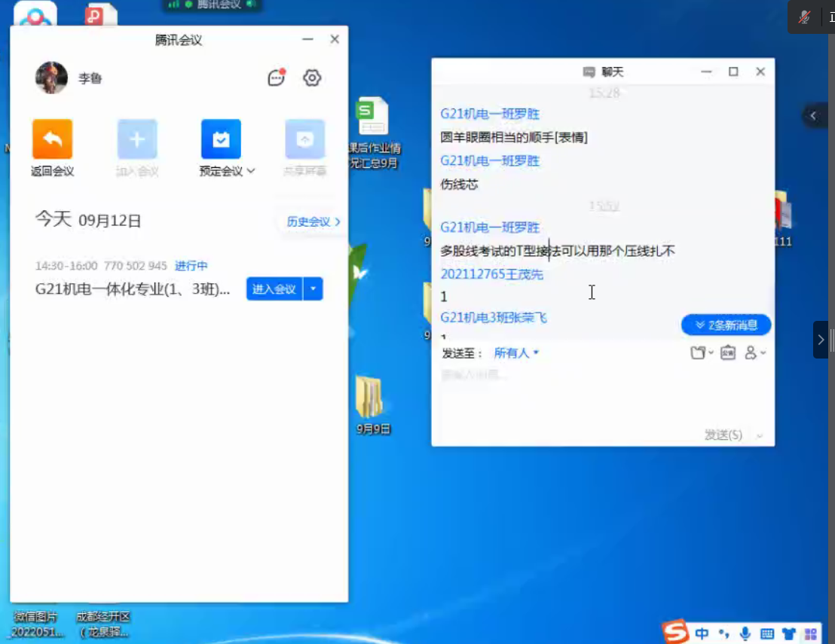This screenshot has width=835, height=644.
Task: Click the file send icon in chat toolbar
Action: pyautogui.click(x=699, y=353)
